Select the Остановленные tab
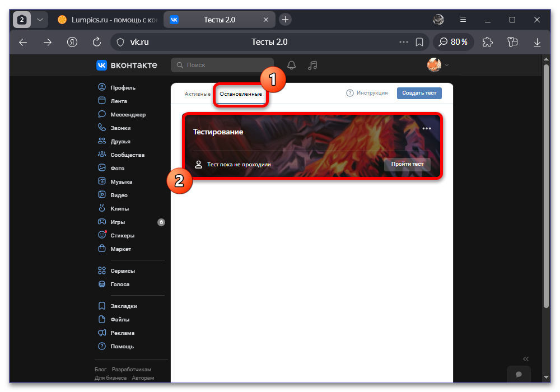 tap(241, 94)
